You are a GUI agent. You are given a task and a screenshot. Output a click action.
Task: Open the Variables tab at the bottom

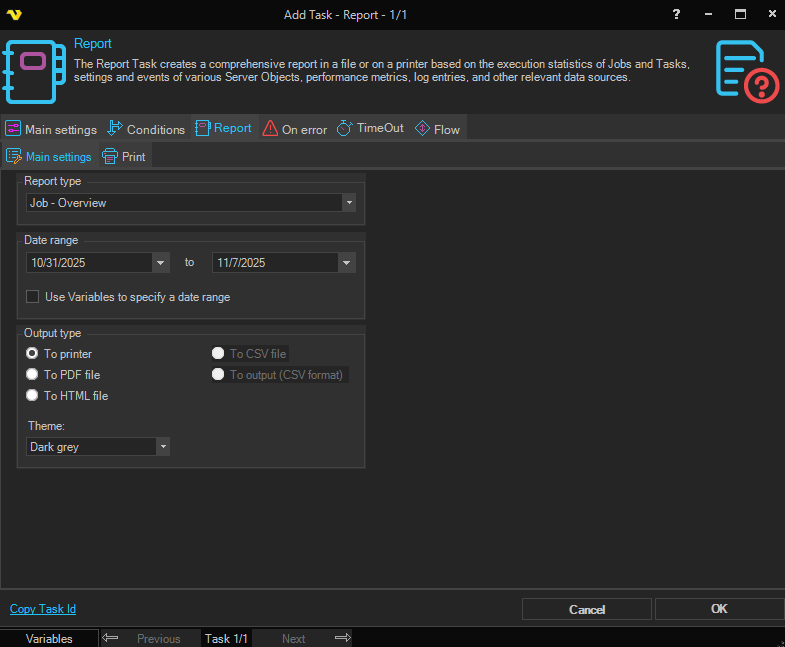tap(49, 638)
